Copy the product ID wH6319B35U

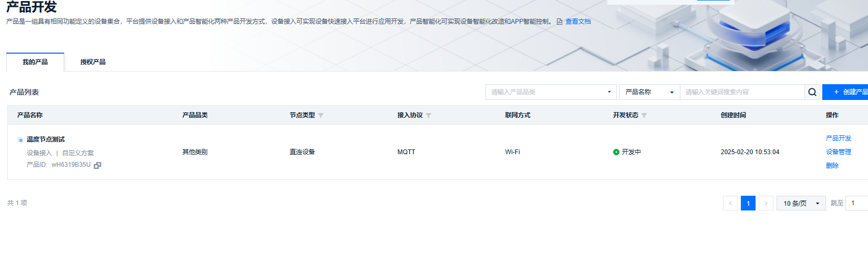point(97,165)
